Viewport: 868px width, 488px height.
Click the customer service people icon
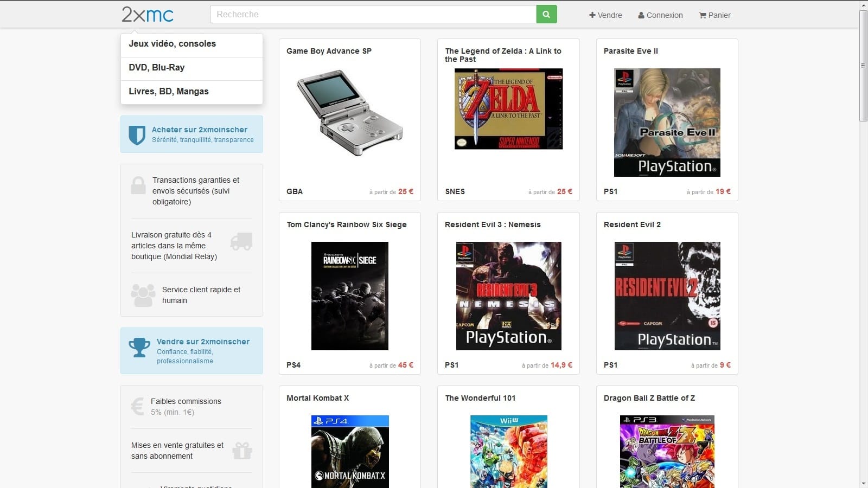click(143, 295)
